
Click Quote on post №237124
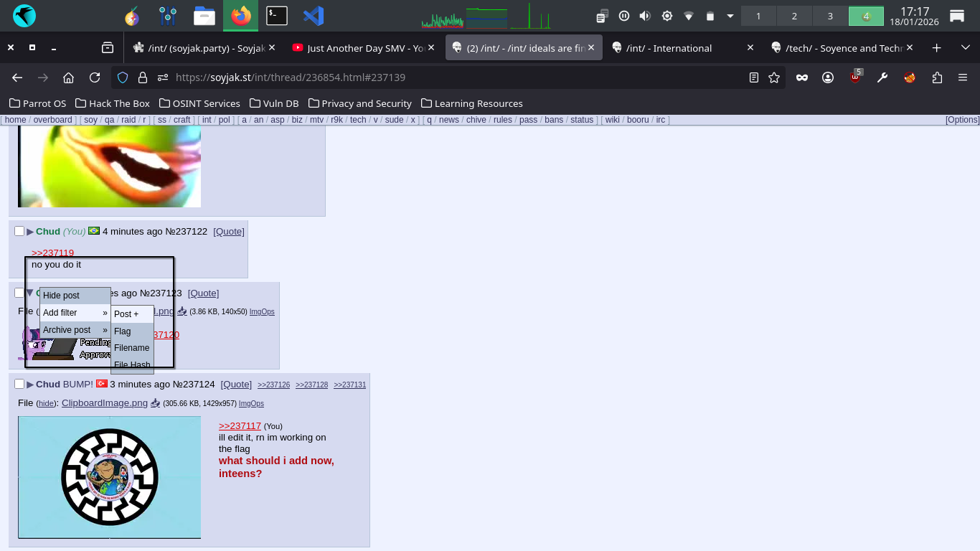point(236,385)
